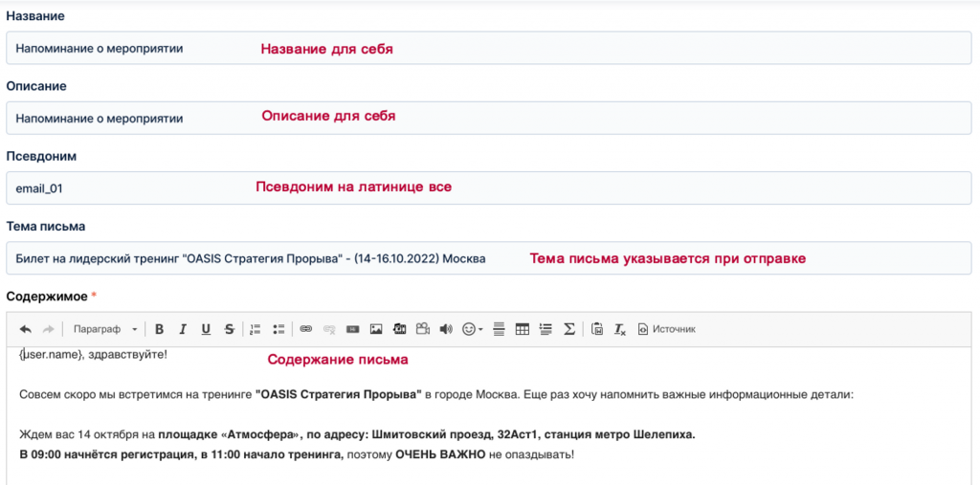Click the label "Тема письма" above its field
The height and width of the screenshot is (485, 980).
click(x=46, y=227)
